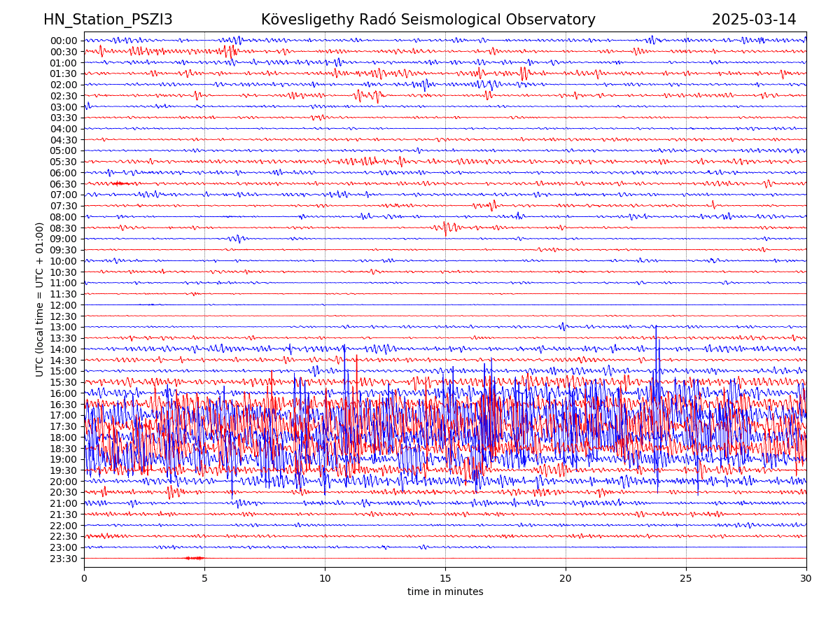Select the 12:00 row label

point(63,305)
